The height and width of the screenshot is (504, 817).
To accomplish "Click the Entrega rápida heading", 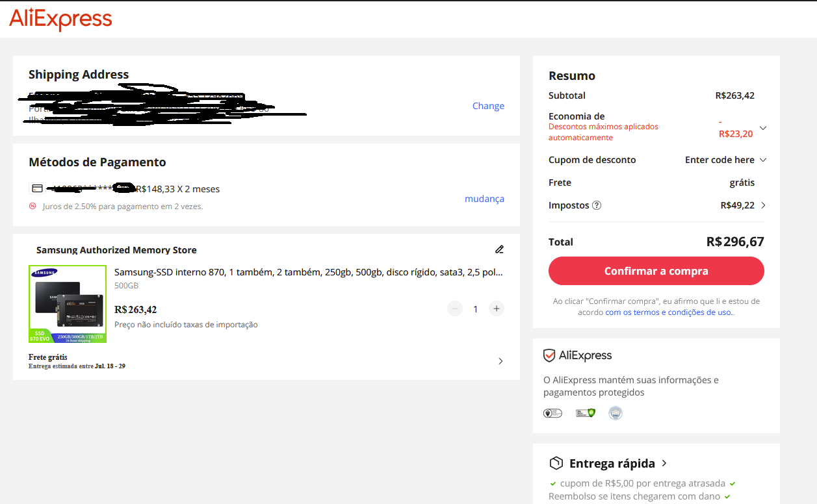I will coord(612,464).
